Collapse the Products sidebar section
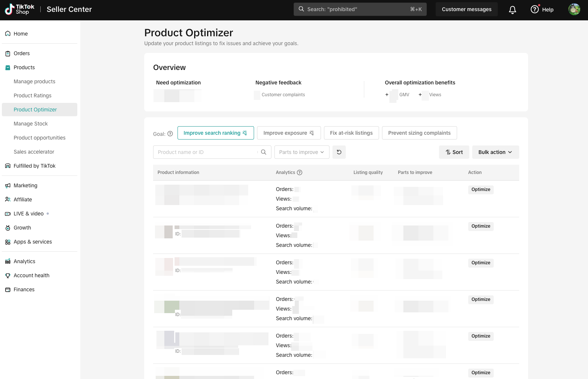Screen dimensions: 588x379 [x=24, y=67]
